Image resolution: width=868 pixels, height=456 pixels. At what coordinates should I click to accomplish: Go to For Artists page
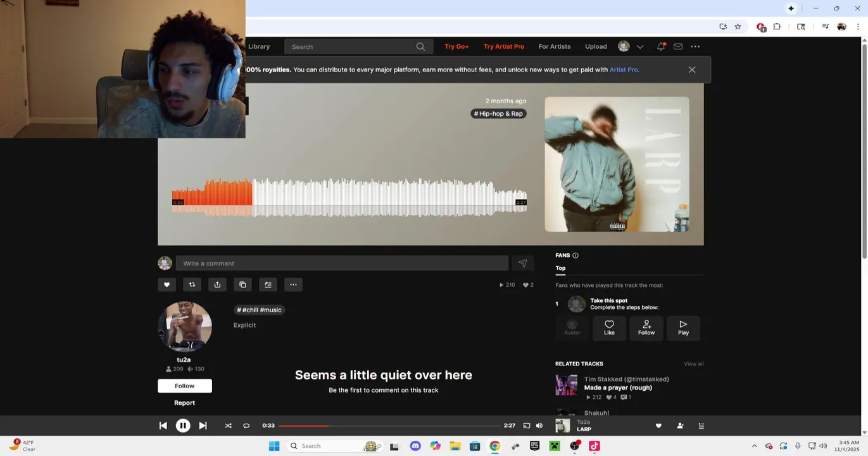555,46
